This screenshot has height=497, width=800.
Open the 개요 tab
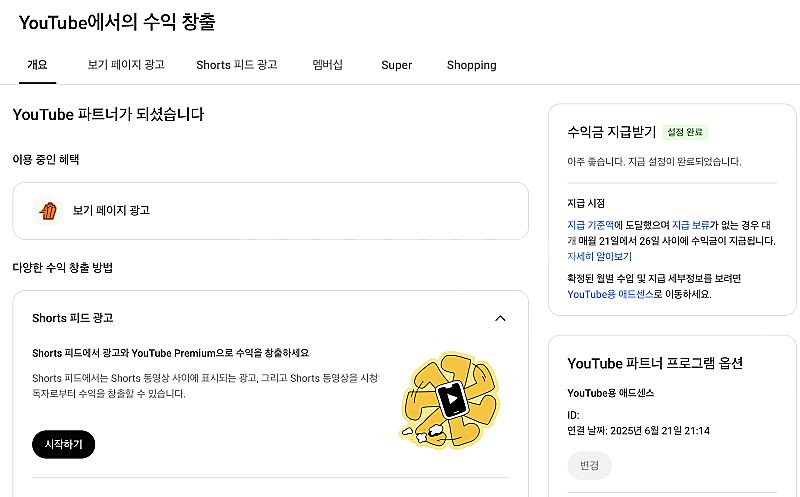[x=37, y=65]
